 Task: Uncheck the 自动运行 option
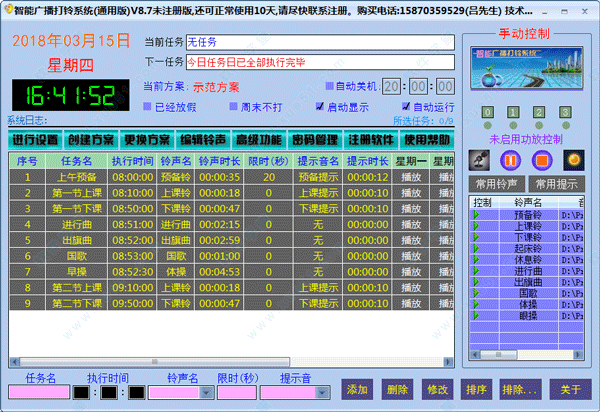click(406, 106)
